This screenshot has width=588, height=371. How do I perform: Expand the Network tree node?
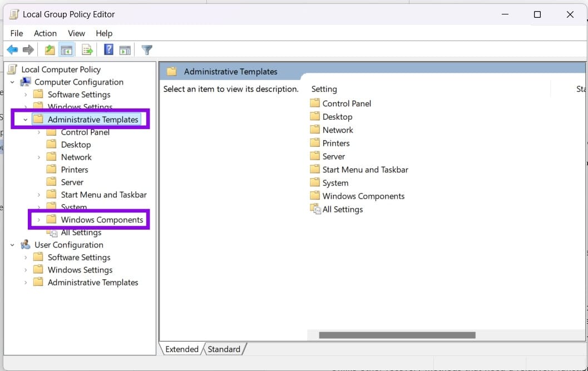coord(38,157)
